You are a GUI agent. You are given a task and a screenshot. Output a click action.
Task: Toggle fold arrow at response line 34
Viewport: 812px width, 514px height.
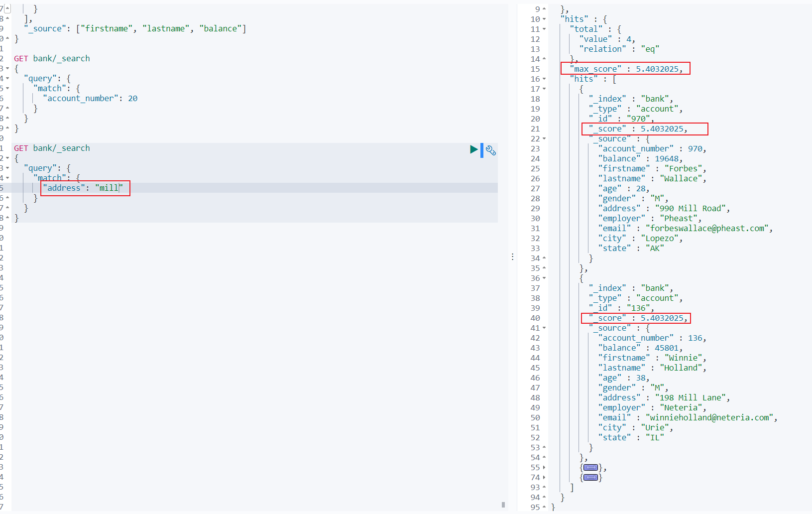544,258
